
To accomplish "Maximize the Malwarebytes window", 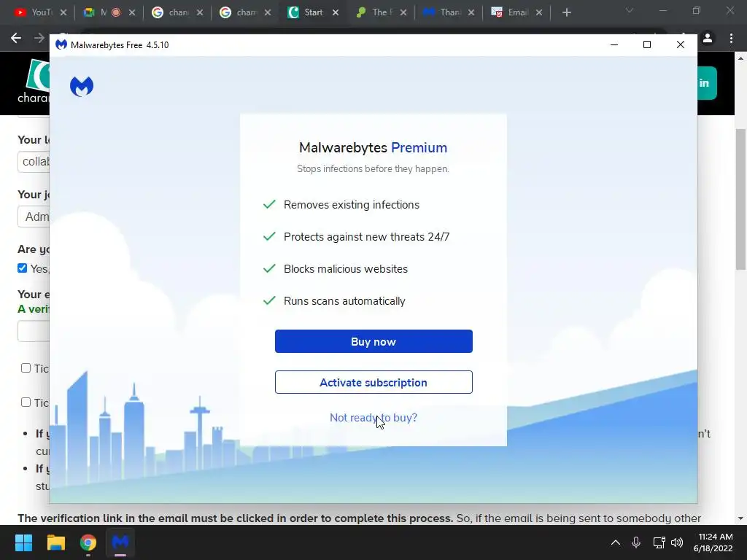I will click(647, 44).
